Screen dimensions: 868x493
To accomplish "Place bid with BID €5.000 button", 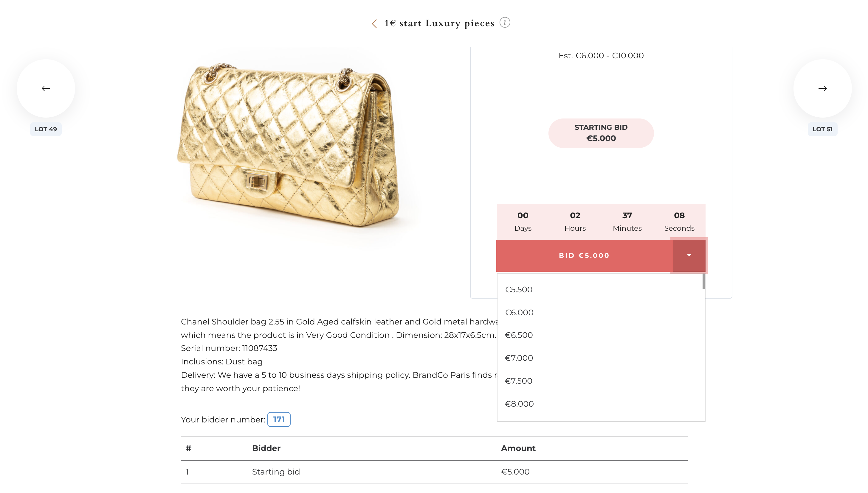I will pyautogui.click(x=584, y=256).
